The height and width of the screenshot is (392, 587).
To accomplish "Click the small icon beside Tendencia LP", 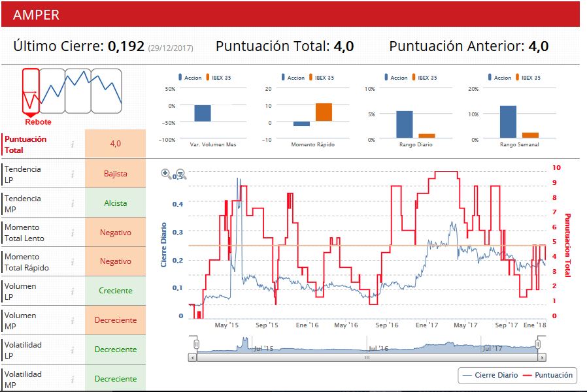I will coord(73,174).
